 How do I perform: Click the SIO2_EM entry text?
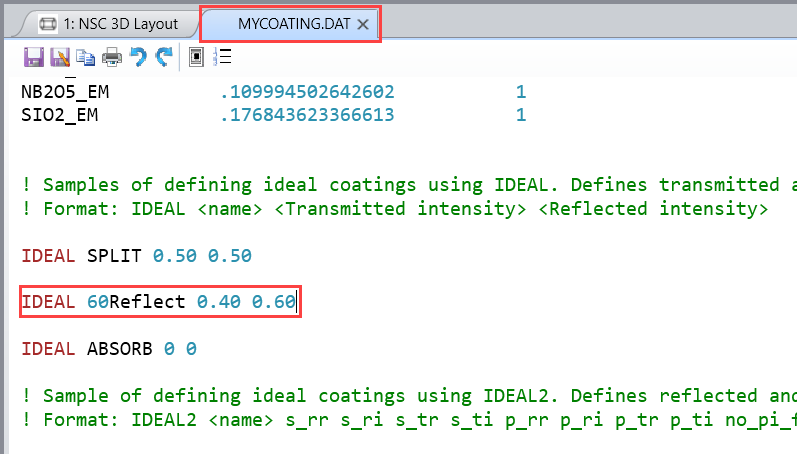(60, 116)
